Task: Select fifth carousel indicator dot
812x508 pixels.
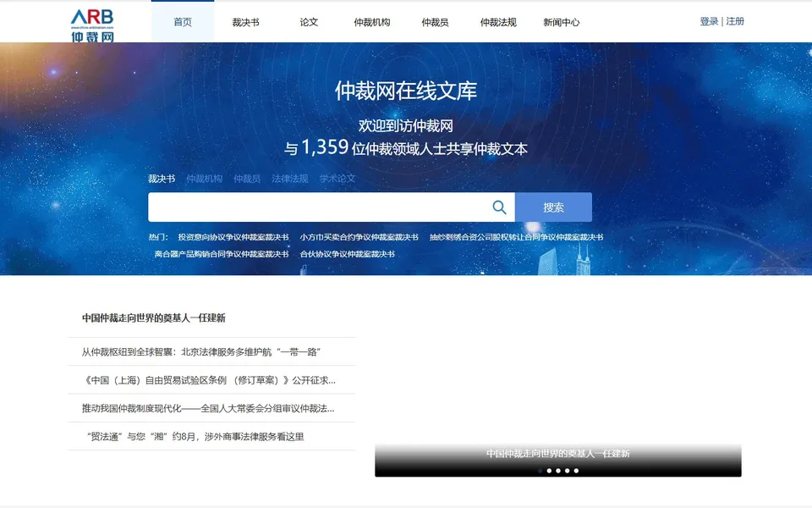Action: (576, 471)
